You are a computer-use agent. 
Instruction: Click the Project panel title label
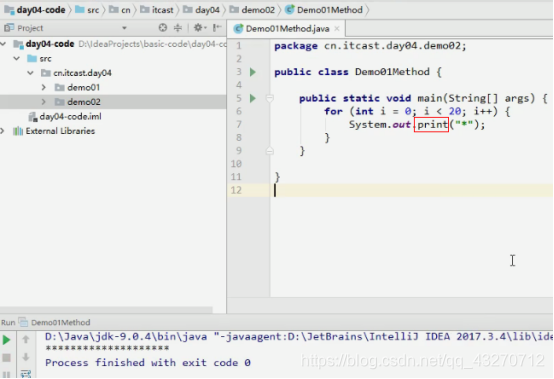click(30, 28)
